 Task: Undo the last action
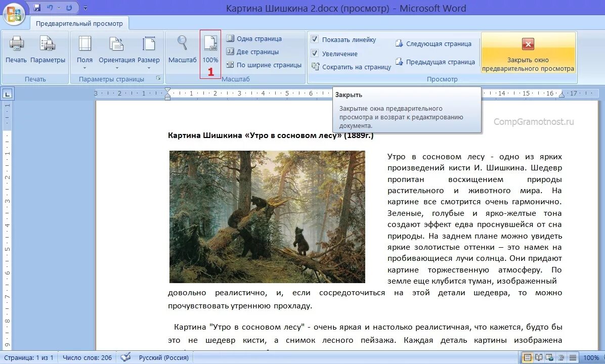tap(50, 8)
